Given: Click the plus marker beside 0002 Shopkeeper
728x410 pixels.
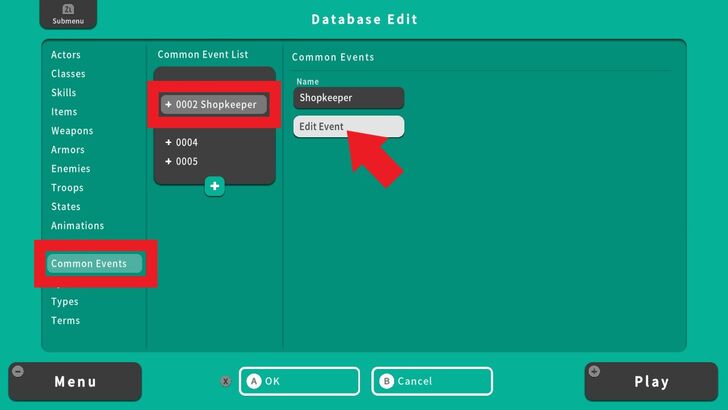Looking at the screenshot, I should pos(169,104).
